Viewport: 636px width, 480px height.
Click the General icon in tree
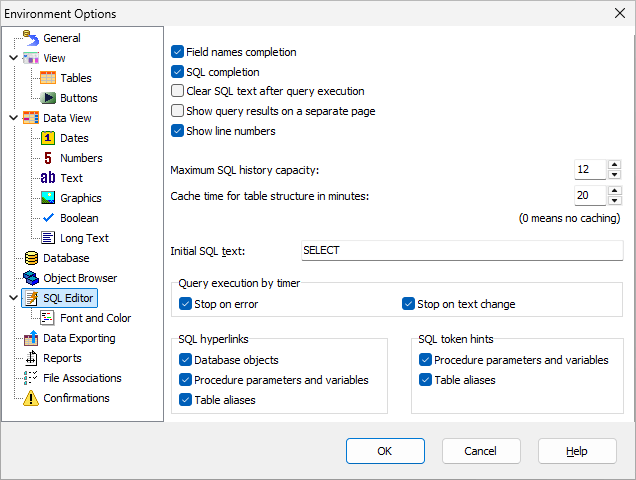31,38
